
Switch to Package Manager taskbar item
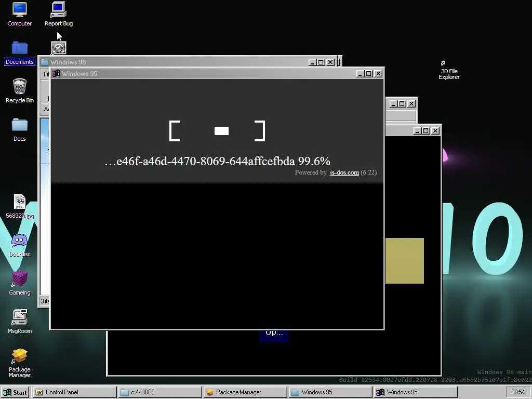click(x=245, y=392)
